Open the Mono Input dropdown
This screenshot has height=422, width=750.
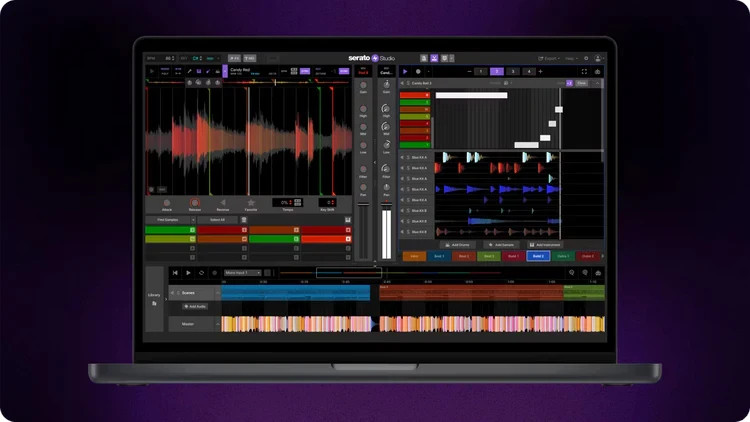[243, 273]
